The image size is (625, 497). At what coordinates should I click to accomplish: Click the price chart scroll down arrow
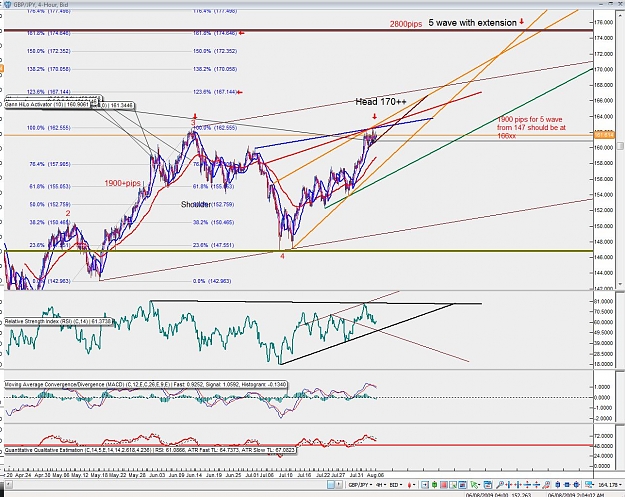point(620,284)
